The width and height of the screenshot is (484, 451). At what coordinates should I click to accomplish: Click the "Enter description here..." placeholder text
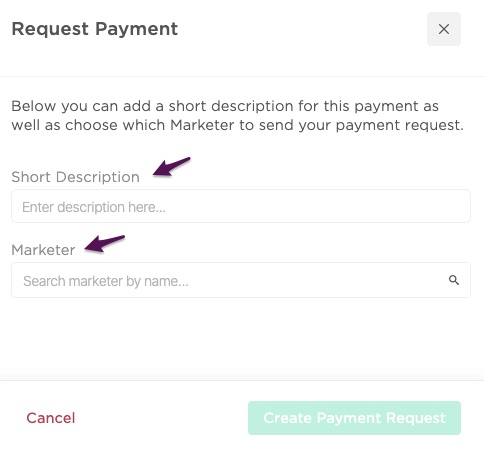click(x=94, y=207)
